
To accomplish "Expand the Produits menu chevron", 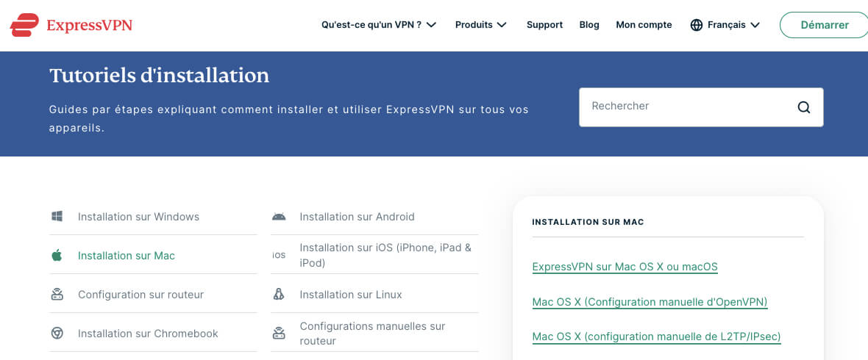I will coord(502,25).
